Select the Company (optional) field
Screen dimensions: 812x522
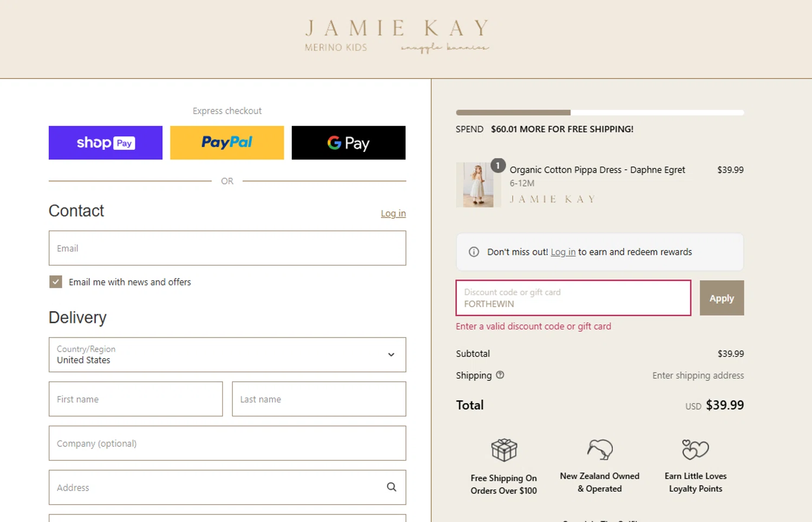(227, 444)
